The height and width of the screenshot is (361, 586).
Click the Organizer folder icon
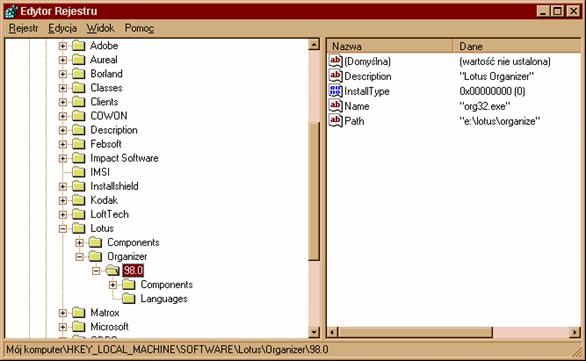95,256
